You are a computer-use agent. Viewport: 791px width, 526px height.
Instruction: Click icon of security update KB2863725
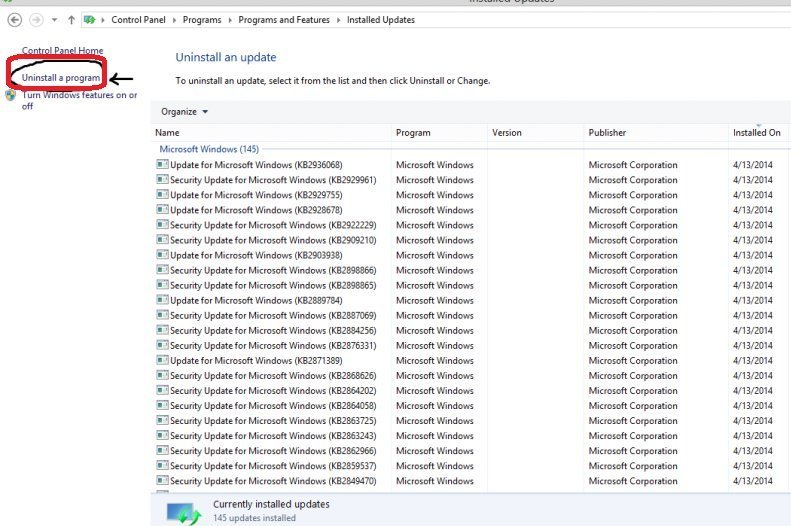(x=162, y=421)
